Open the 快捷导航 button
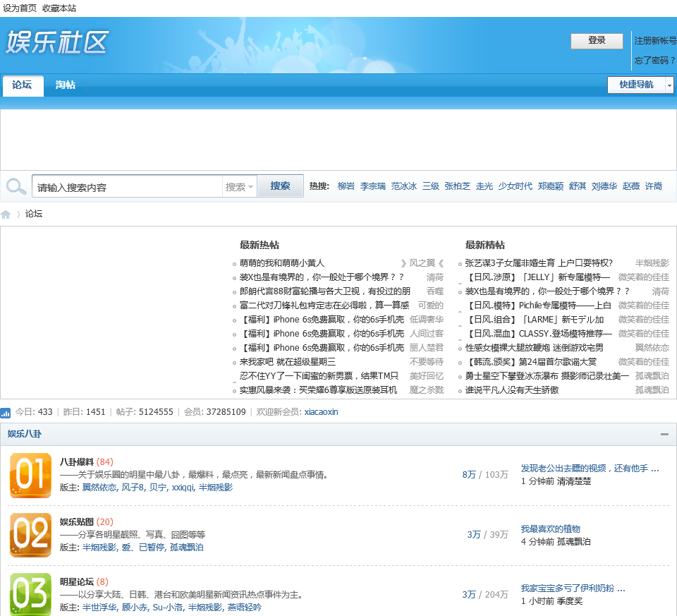677x616 pixels. click(636, 85)
